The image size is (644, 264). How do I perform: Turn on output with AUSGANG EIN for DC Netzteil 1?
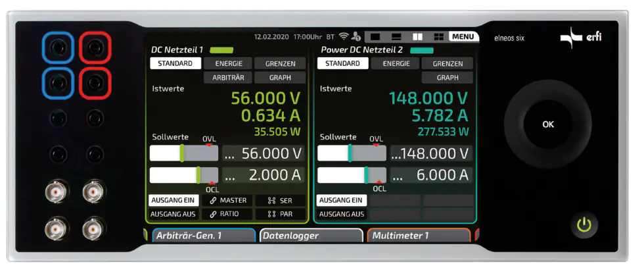(x=173, y=200)
